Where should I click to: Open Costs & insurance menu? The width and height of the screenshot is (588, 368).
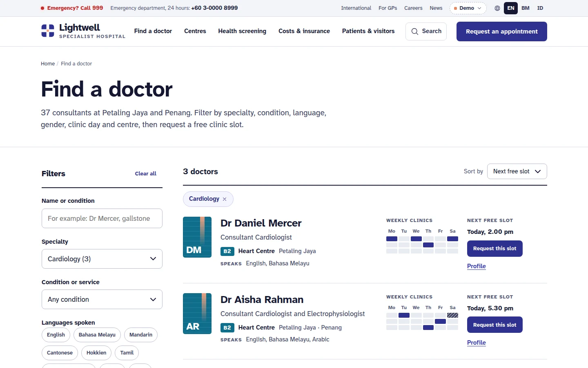pyautogui.click(x=304, y=31)
